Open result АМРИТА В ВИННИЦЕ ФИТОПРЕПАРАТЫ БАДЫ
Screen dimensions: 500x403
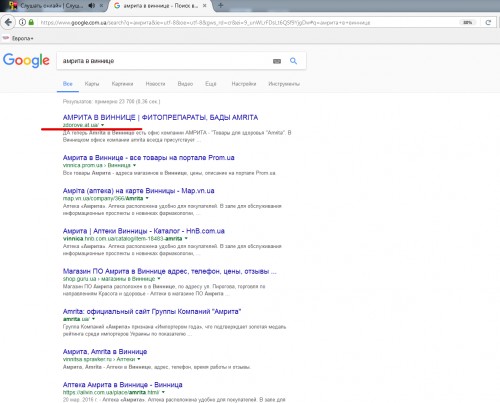(x=160, y=117)
